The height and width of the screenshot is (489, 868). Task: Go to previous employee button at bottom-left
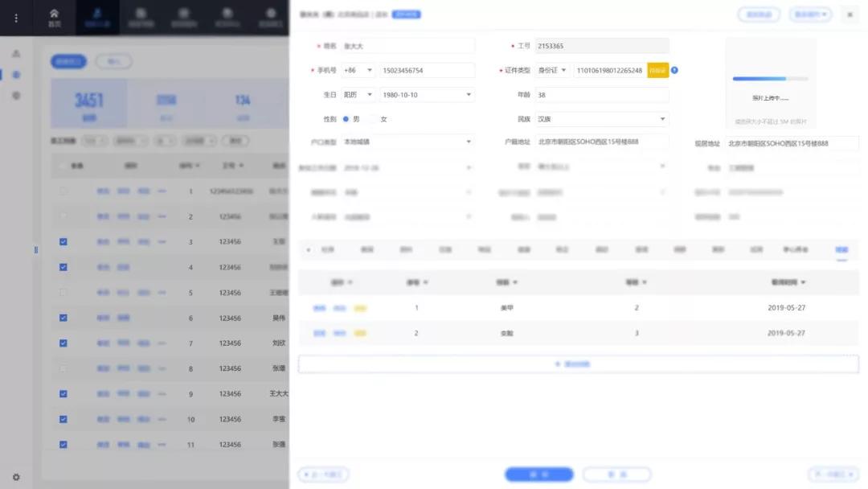click(x=324, y=475)
